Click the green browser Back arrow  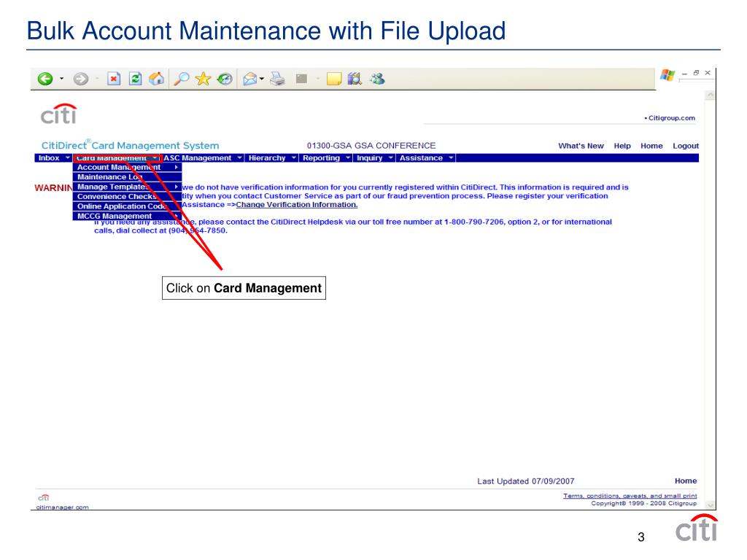point(45,79)
